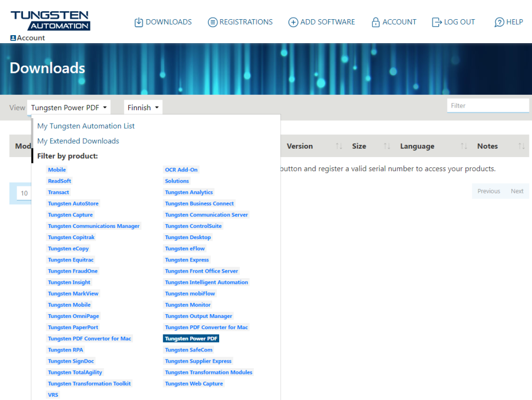Collapse the Tungsten Power PDF product dropdown
Viewport: 532px width, 400px height.
tap(69, 108)
